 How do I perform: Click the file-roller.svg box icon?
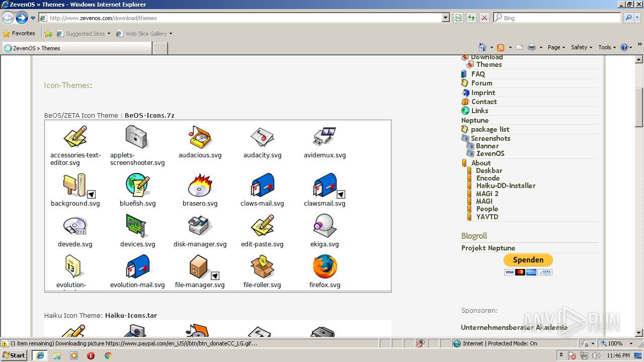pos(262,267)
